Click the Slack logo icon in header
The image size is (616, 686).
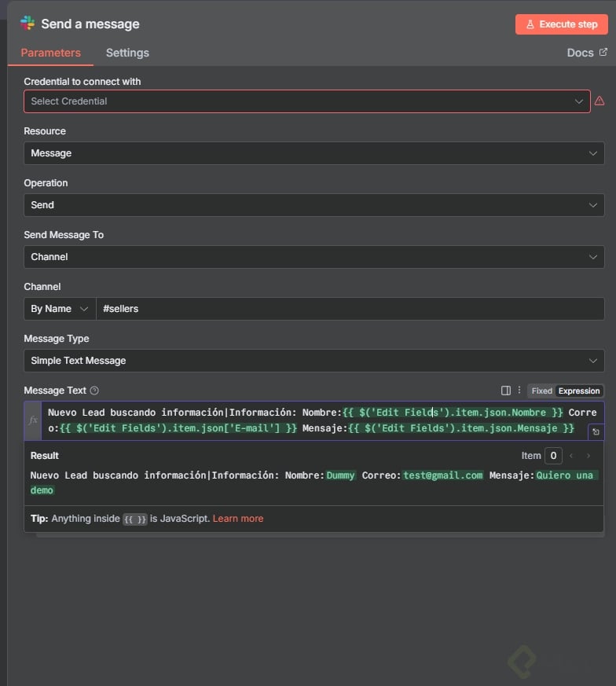click(27, 24)
